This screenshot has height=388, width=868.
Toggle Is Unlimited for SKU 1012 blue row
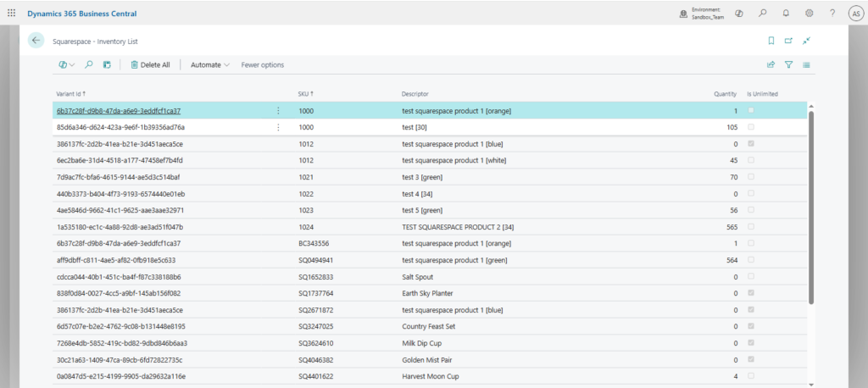[751, 143]
